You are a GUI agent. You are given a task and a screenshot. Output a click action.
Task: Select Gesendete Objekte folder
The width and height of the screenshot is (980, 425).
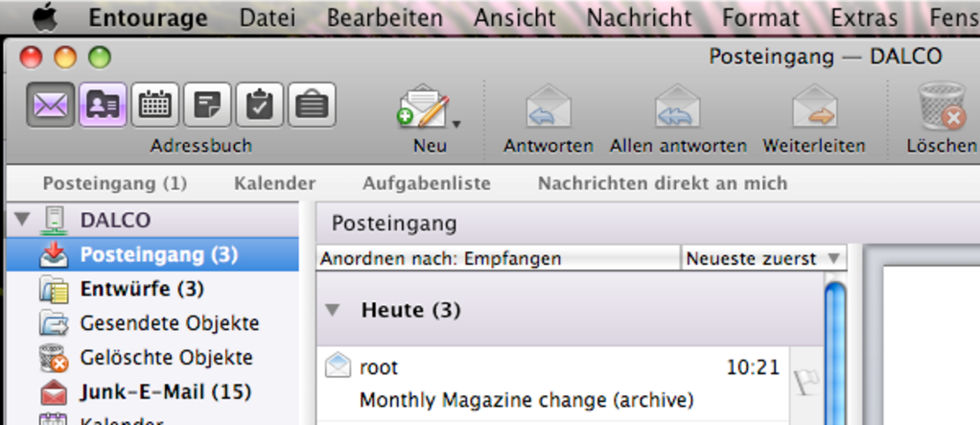(152, 323)
